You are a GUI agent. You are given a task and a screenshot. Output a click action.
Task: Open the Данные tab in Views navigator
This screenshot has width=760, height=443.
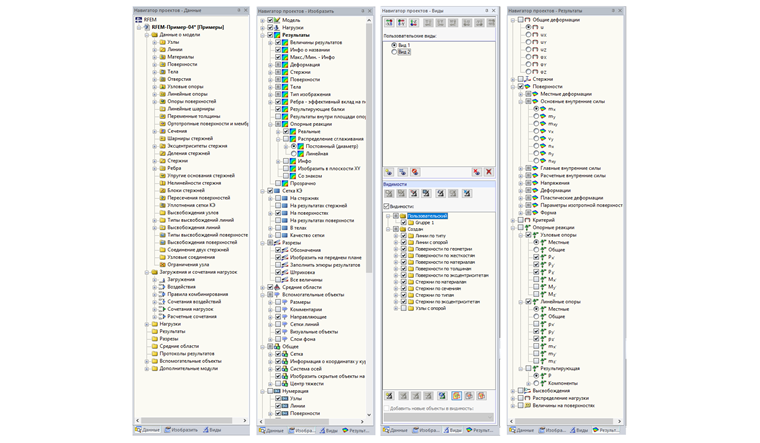[x=396, y=430]
